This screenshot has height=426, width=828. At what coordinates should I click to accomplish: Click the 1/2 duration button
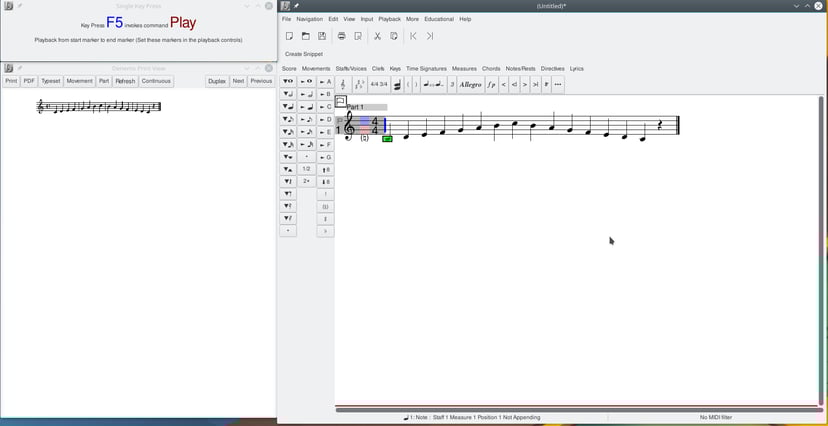[x=306, y=169]
